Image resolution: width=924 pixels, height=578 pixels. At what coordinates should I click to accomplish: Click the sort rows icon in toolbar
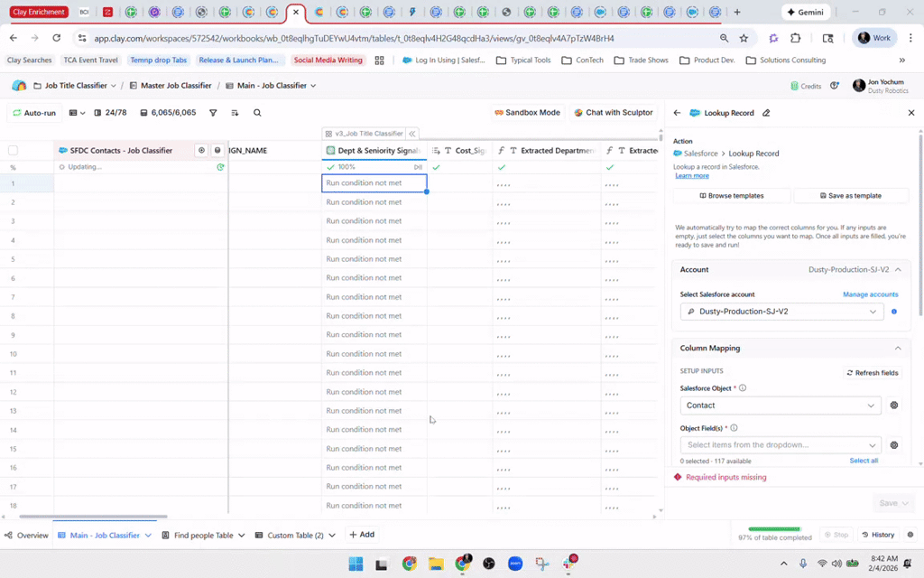(x=235, y=113)
